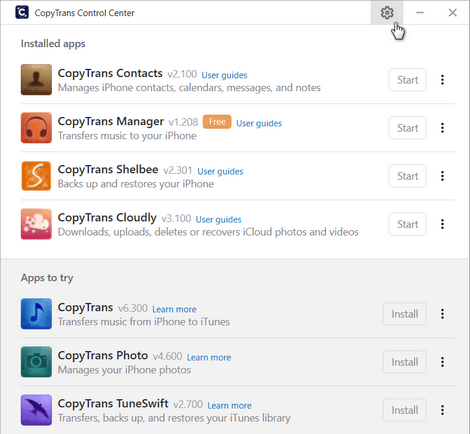Click the CopyTrans music note icon

pyautogui.click(x=36, y=314)
